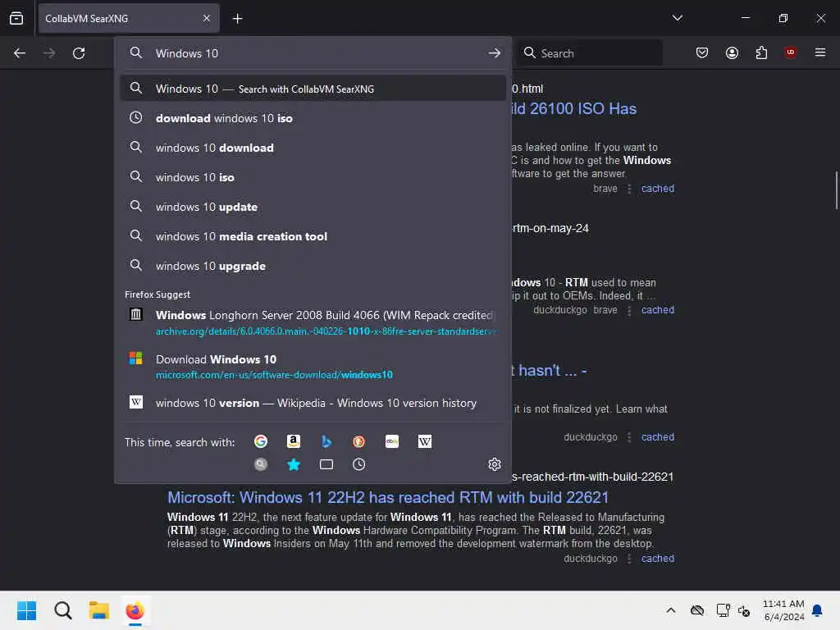Open the Extensions puzzle icon
Image resolution: width=840 pixels, height=630 pixels.
(x=761, y=52)
